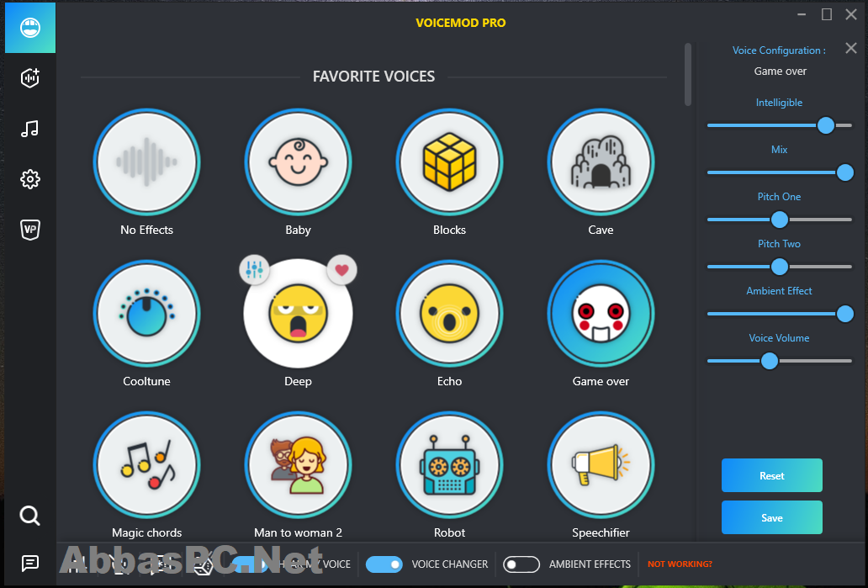Select the Speechifier megaphone voice
This screenshot has height=588, width=868.
click(x=601, y=465)
